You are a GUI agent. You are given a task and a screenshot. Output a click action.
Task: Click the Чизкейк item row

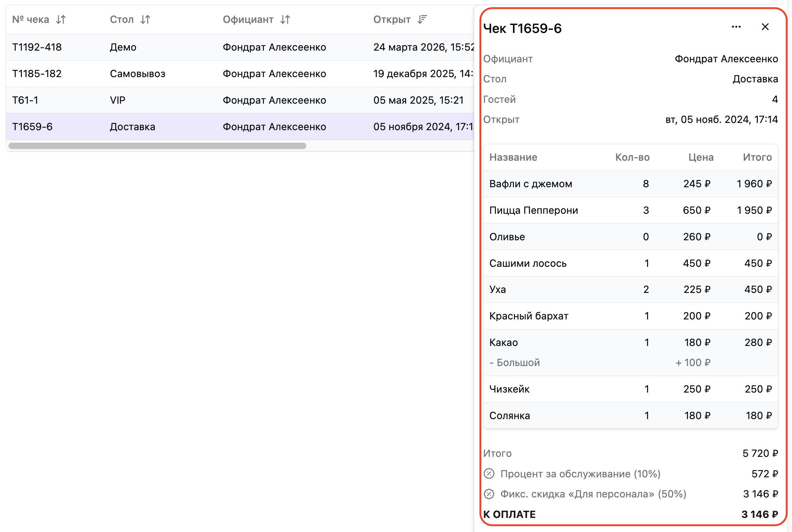coord(630,389)
